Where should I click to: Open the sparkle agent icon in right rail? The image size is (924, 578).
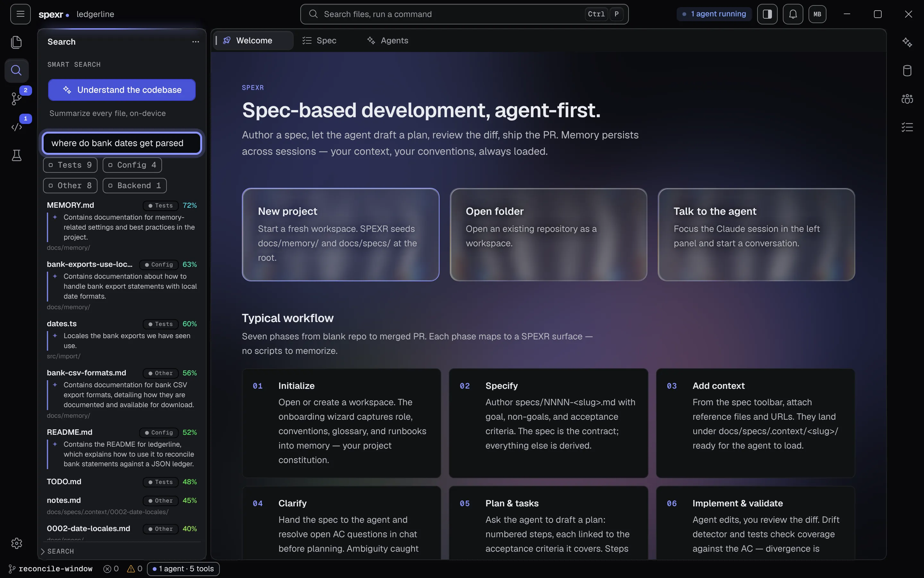click(x=907, y=42)
